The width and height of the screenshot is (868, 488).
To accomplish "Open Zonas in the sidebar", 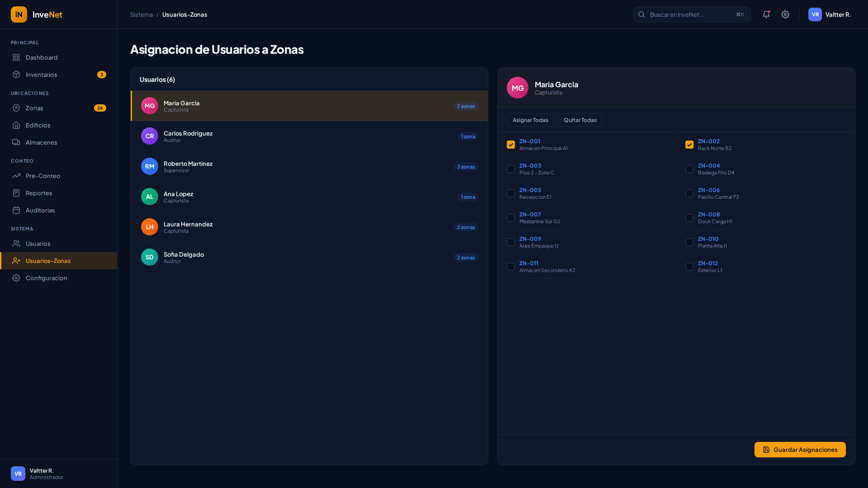I will (34, 108).
